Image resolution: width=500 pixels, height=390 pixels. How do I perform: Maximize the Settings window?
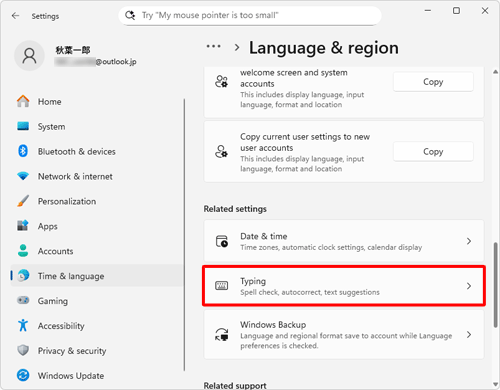pos(456,11)
